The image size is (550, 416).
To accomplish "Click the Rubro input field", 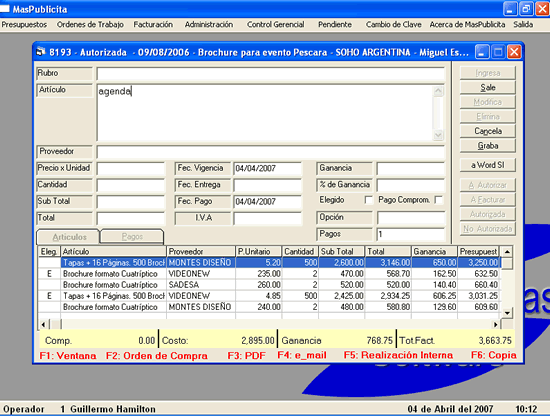I will point(270,74).
